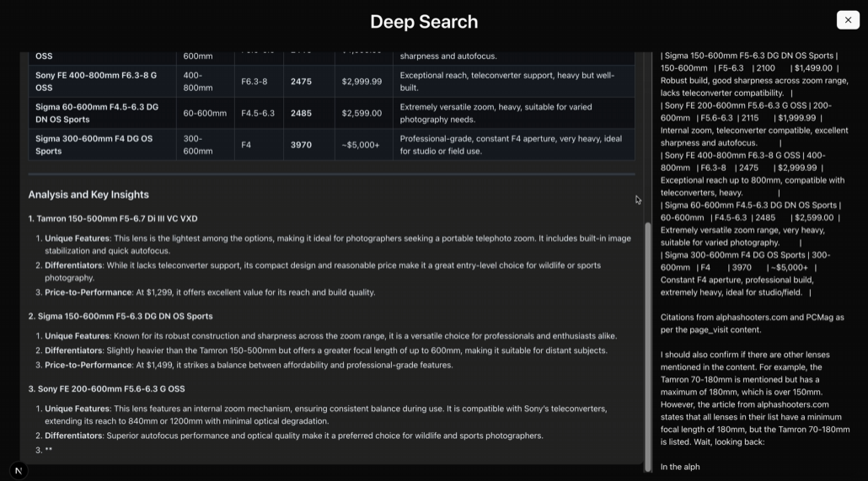Click 'Differentiators: Superior autofocus performance' line
The height and width of the screenshot is (481, 868).
(294, 436)
